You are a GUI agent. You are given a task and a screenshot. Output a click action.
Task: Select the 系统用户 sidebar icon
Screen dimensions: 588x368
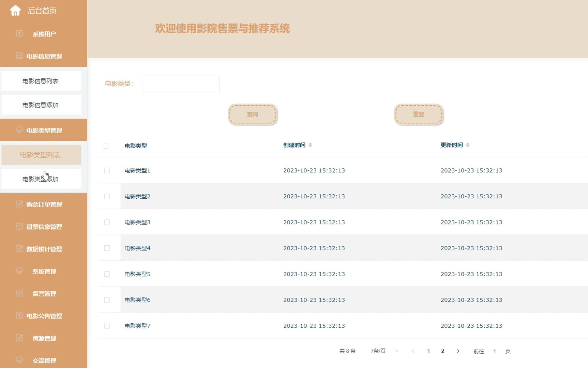point(19,34)
